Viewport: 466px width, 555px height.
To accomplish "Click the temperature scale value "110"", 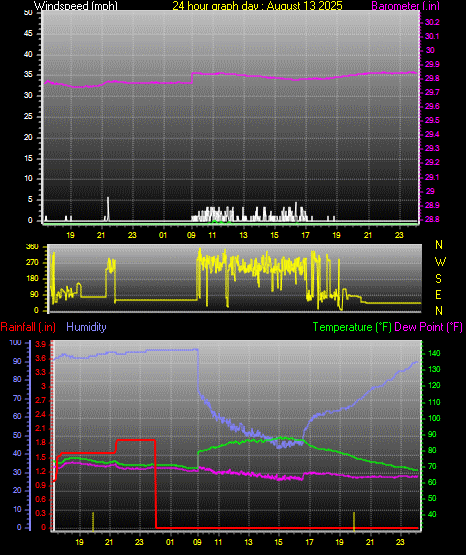I will pyautogui.click(x=434, y=402).
